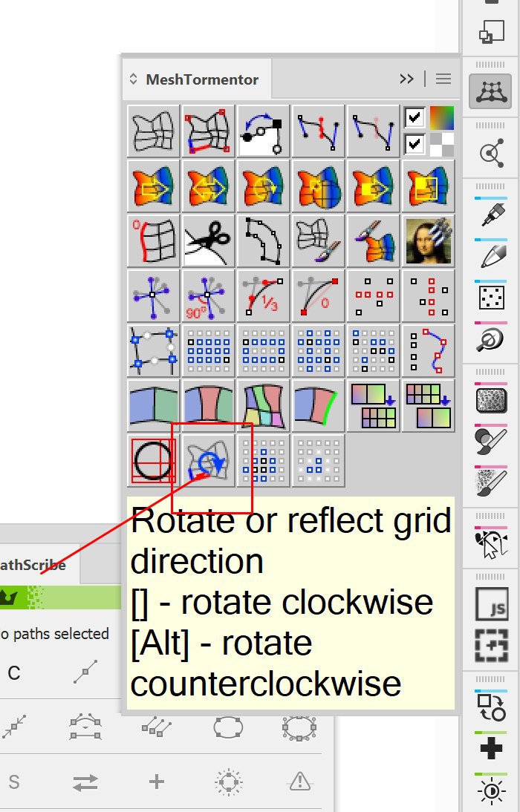520x812 pixels.
Task: Click the connected nodes circle dock icon
Action: coord(492,152)
